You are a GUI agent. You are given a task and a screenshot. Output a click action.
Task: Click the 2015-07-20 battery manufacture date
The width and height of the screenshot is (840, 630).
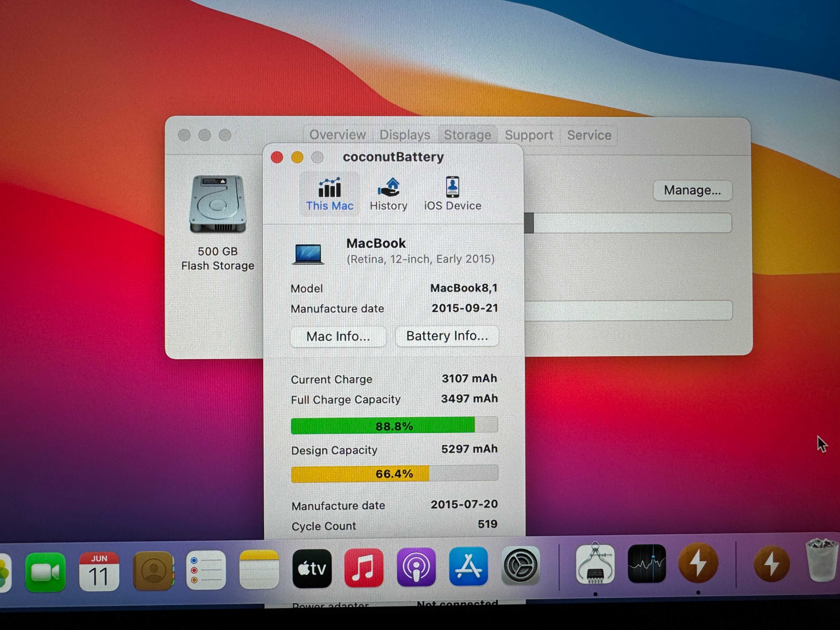point(464,504)
